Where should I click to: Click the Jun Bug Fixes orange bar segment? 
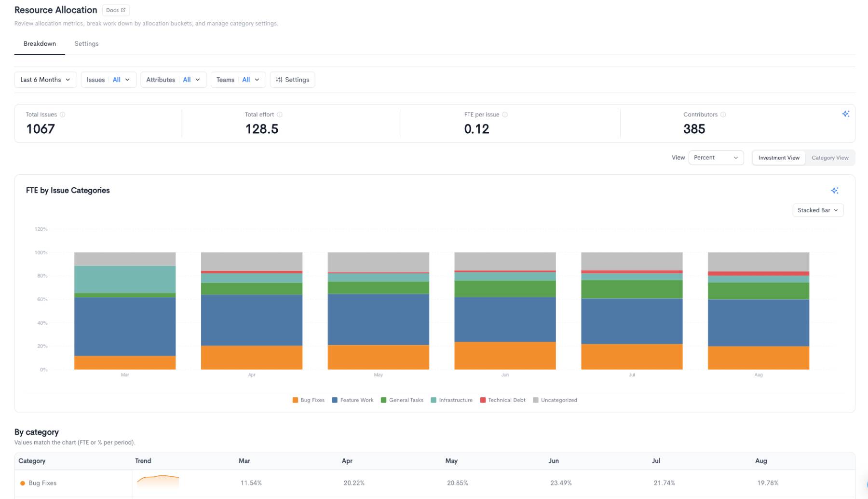[x=505, y=356]
